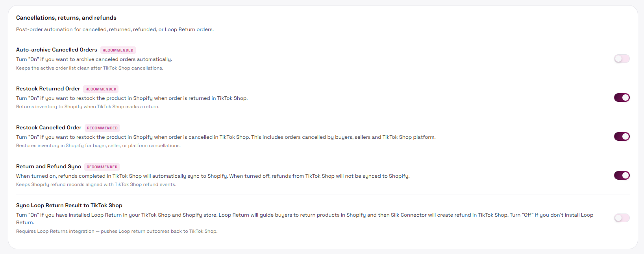Switch off Return and Refund Sync

622,175
